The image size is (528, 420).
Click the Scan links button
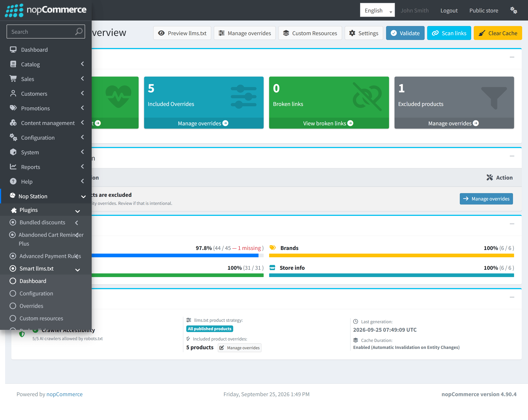[449, 33]
